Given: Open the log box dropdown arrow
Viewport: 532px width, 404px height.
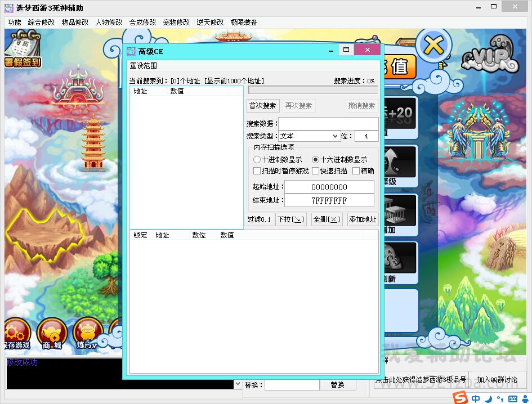Looking at the screenshot, I should (x=238, y=385).
